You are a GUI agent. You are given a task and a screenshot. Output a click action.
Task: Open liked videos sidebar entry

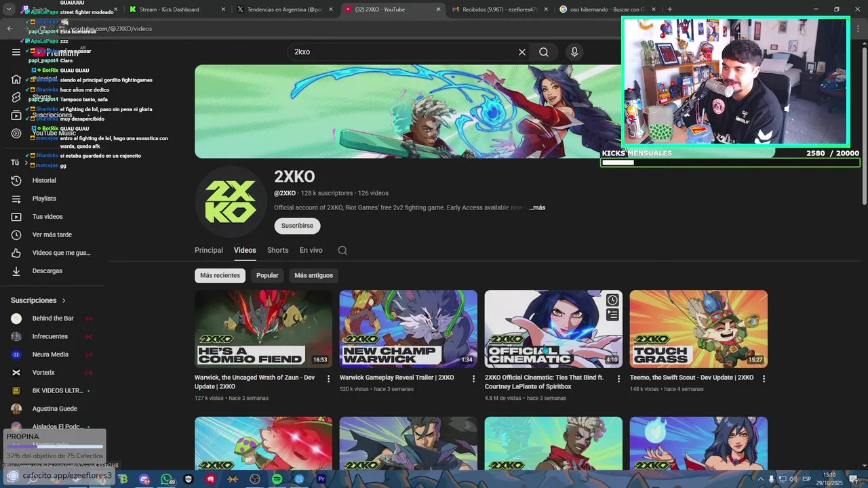(53, 253)
